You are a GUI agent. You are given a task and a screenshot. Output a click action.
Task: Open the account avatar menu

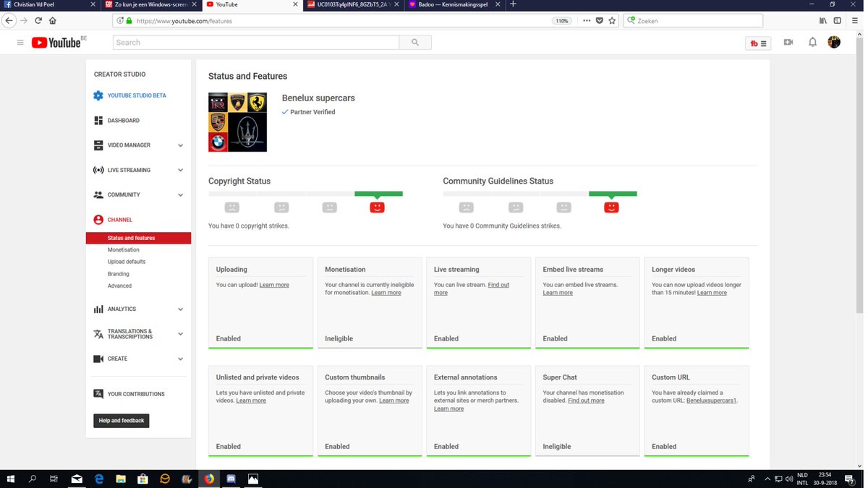[x=834, y=43]
